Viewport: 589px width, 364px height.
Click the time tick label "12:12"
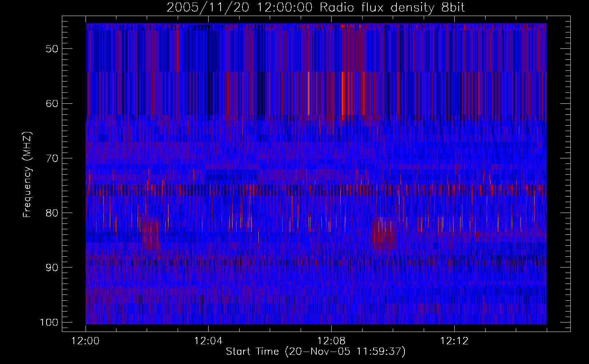454,341
